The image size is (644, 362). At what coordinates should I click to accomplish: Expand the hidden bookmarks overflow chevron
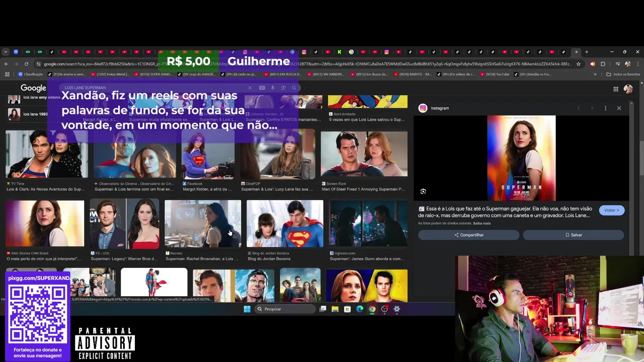pyautogui.click(x=595, y=74)
